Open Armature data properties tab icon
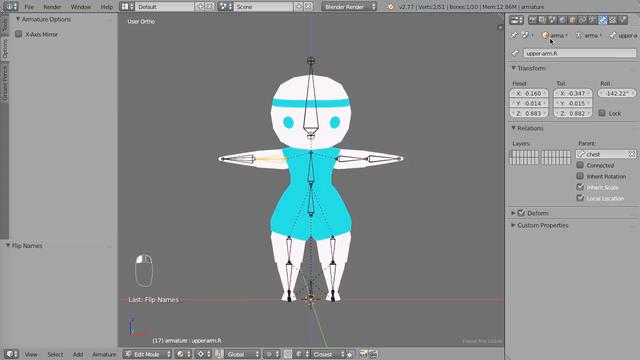 (x=592, y=20)
